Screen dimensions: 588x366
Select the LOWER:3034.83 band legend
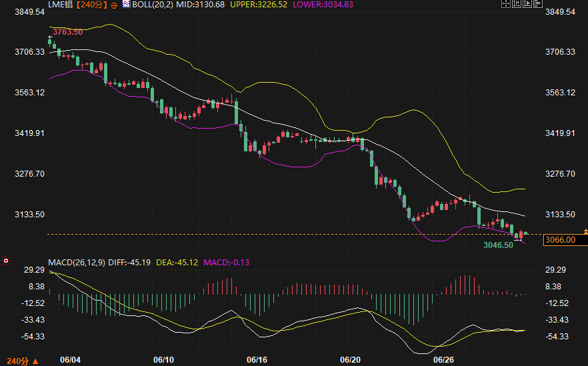click(x=323, y=5)
